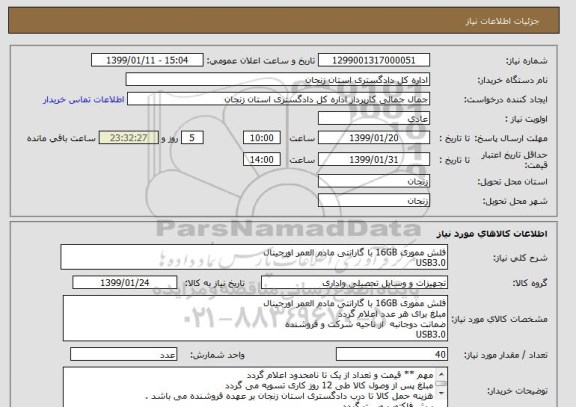Click the goods need date 1399/01/24
576x407 pixels.
coord(125,283)
